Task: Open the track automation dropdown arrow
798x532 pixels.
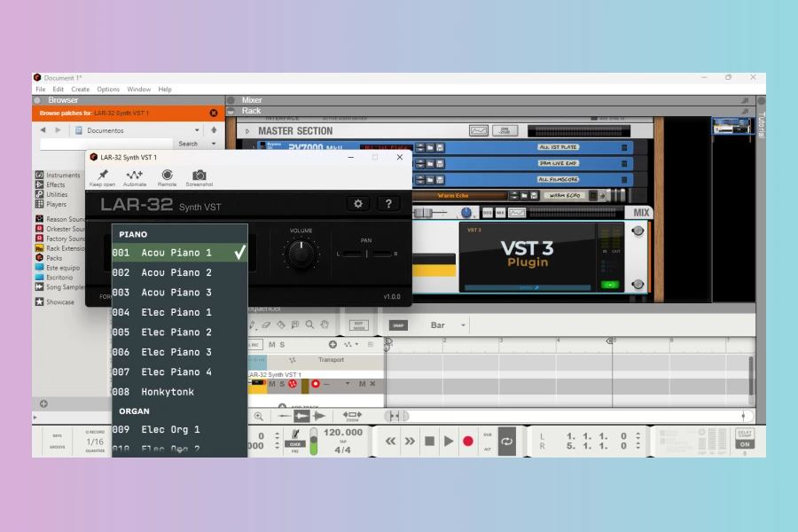Action: 356,344
